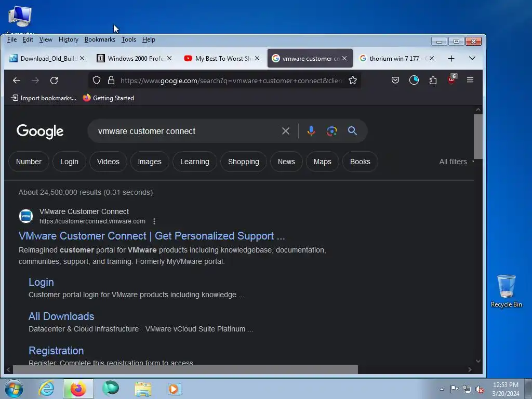Open VMware Customer Connect Get Personalized Support link
The image size is (532, 399).
tap(152, 236)
